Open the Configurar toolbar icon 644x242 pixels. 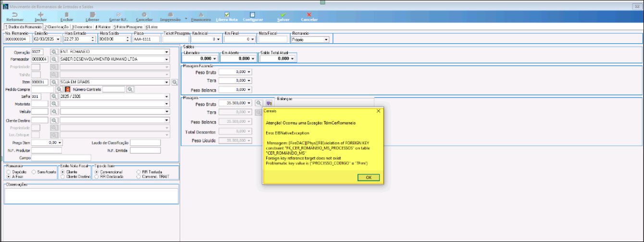point(253,14)
